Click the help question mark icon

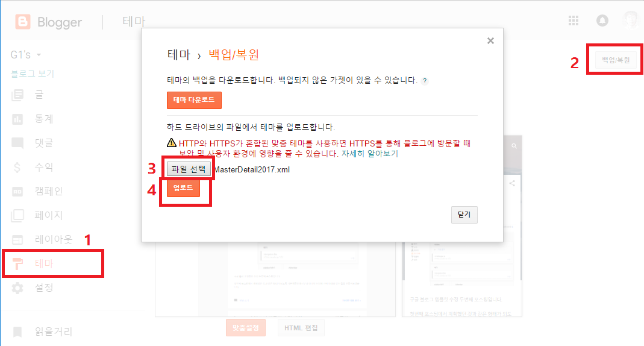[425, 81]
